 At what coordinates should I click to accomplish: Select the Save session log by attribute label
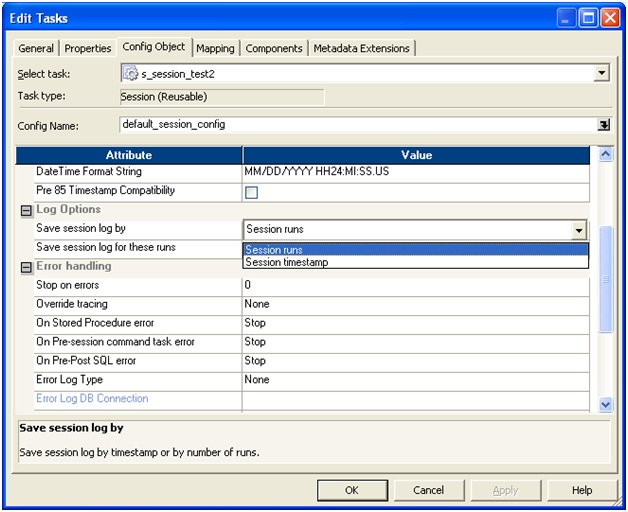pos(81,228)
